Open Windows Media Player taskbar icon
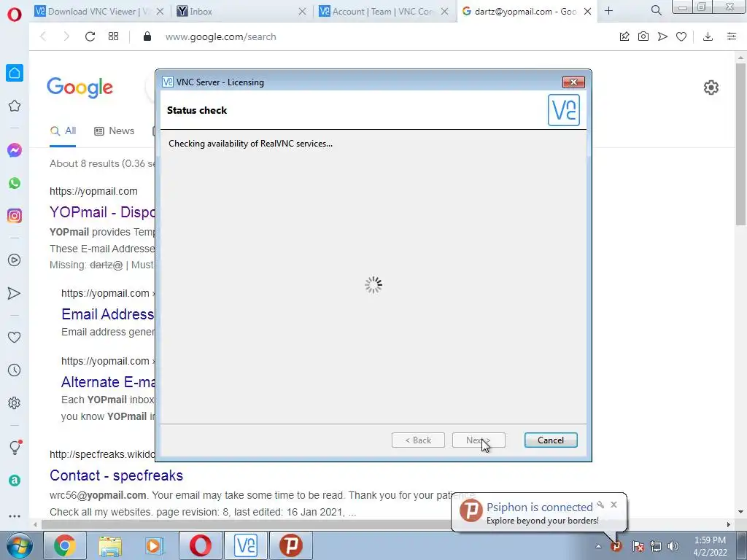747x560 pixels. 155,545
